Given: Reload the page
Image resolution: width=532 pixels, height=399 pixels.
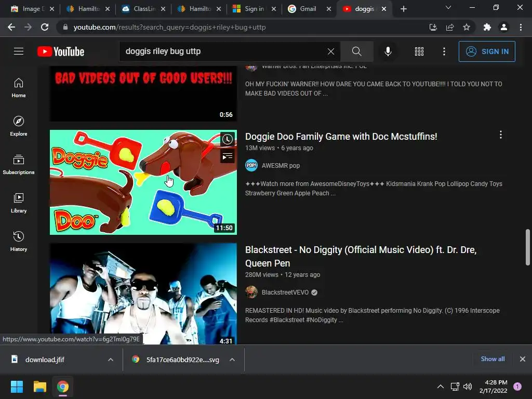Looking at the screenshot, I should coord(45,27).
